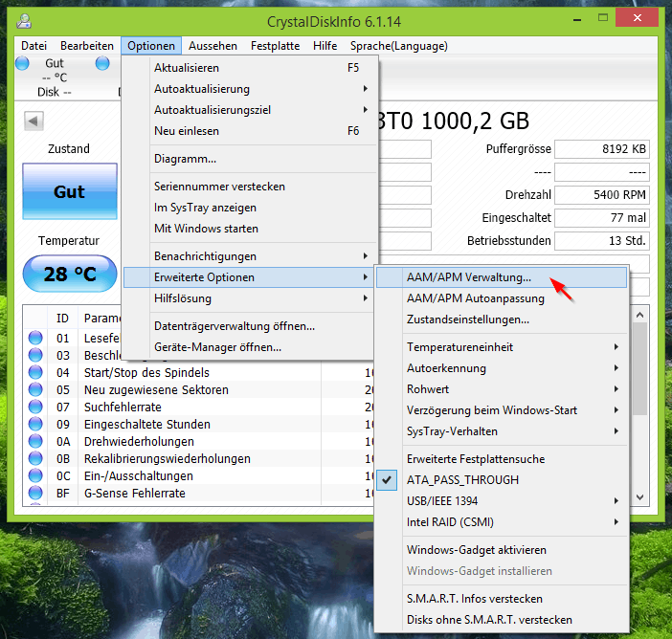The height and width of the screenshot is (639, 672).
Task: Click the blue Gut health status button
Action: coord(70,191)
